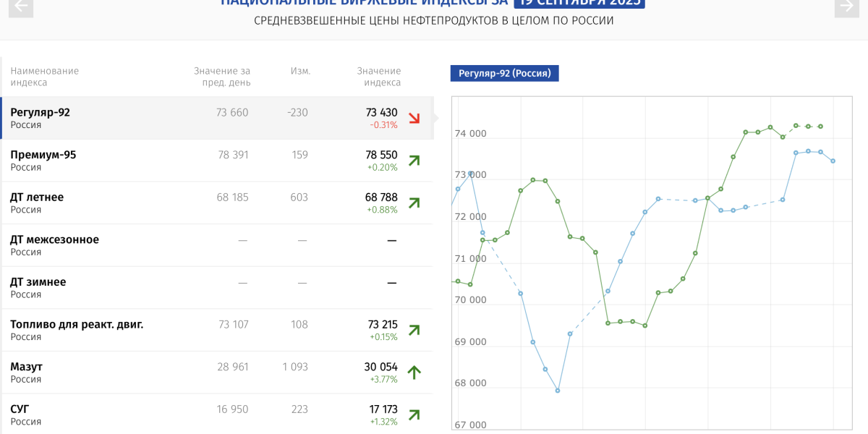This screenshot has width=868, height=434.
Task: Go to previous date with left arrow
Action: pyautogui.click(x=22, y=7)
